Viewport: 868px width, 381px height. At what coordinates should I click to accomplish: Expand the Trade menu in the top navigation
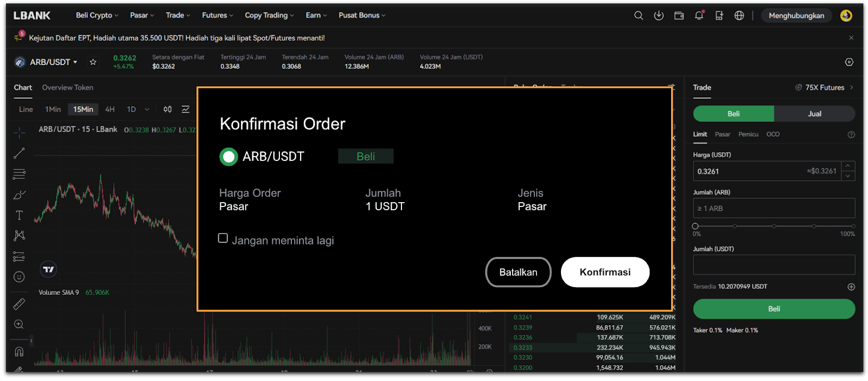[178, 15]
